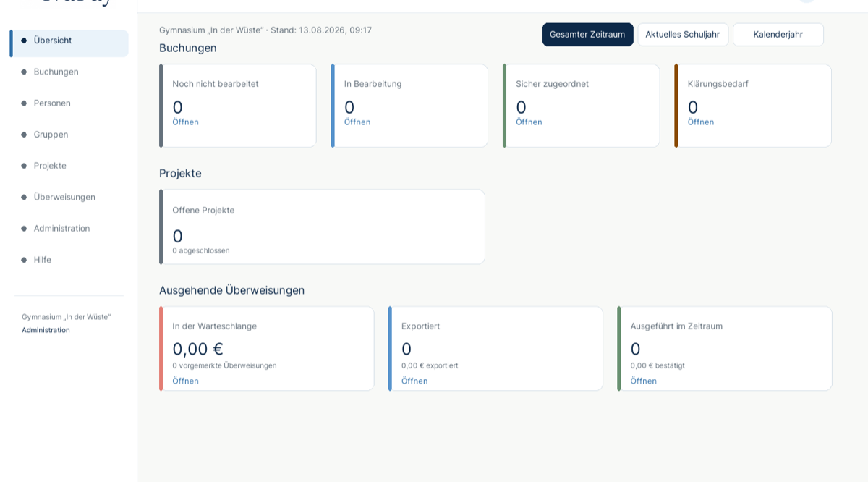The width and height of the screenshot is (868, 482).
Task: Click the 'Sicher zugeordnet' card label
Action: [x=553, y=84]
